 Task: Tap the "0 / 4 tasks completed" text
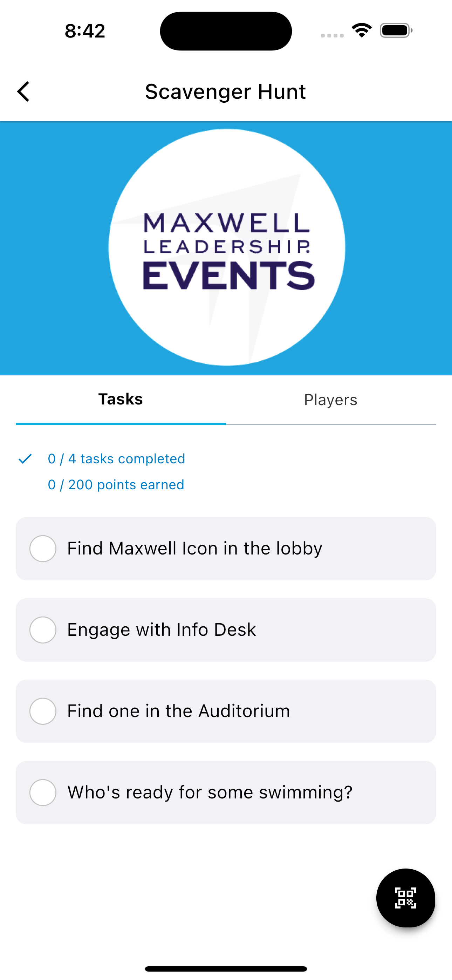(116, 459)
